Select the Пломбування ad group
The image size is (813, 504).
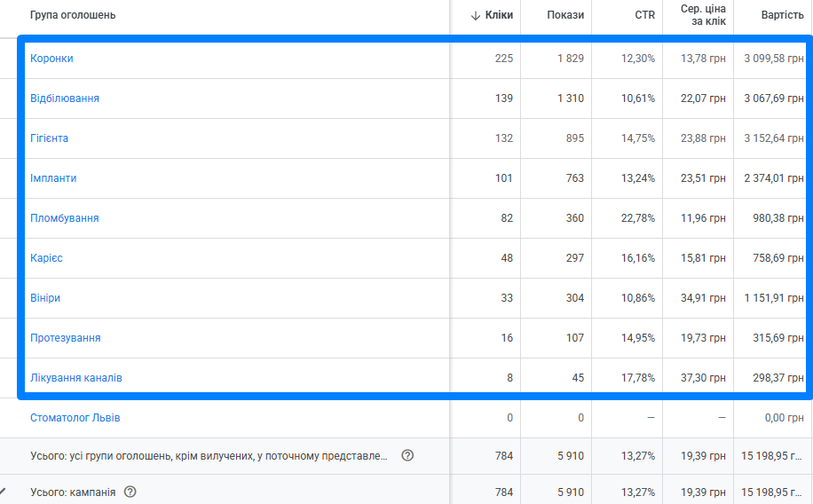(x=64, y=217)
